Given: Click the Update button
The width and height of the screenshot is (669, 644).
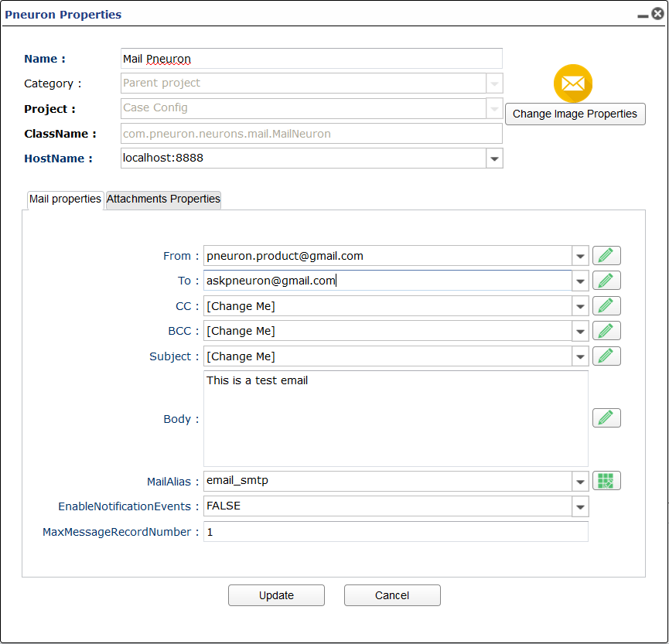Looking at the screenshot, I should pos(276,595).
